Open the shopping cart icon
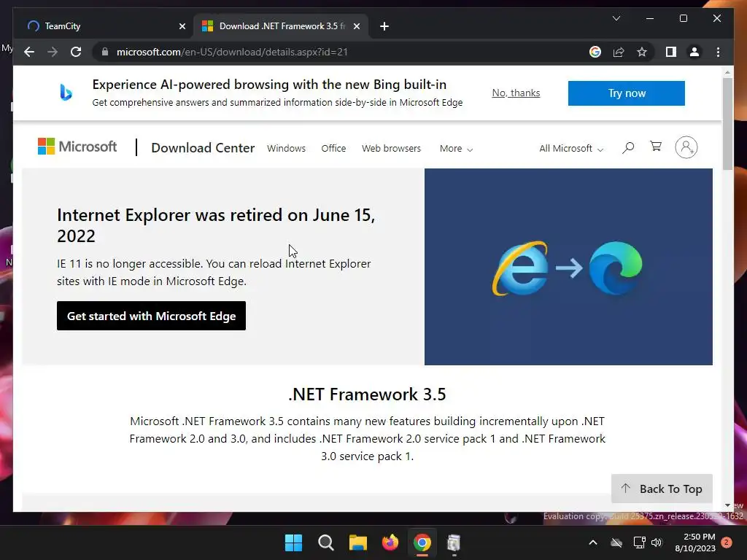 656,147
